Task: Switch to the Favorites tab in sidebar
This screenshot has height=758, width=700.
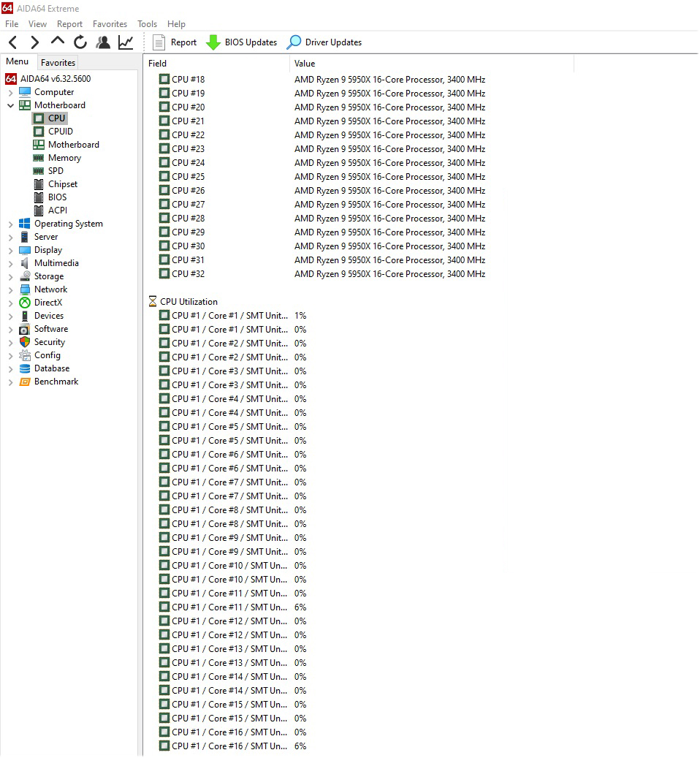Action: [58, 62]
